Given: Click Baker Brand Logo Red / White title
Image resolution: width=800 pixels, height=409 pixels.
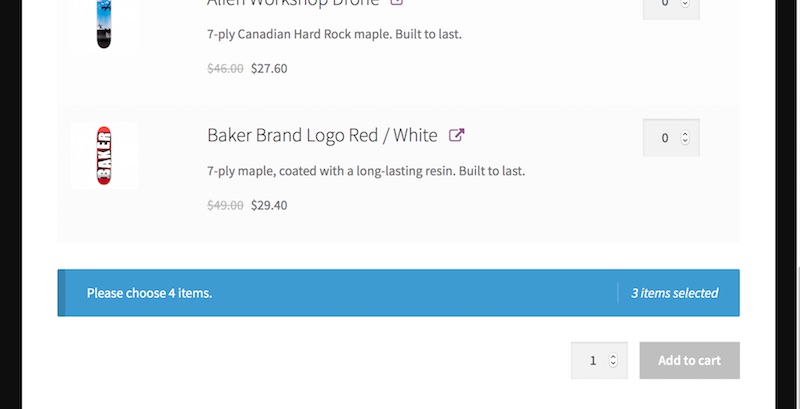Looking at the screenshot, I should [x=322, y=135].
